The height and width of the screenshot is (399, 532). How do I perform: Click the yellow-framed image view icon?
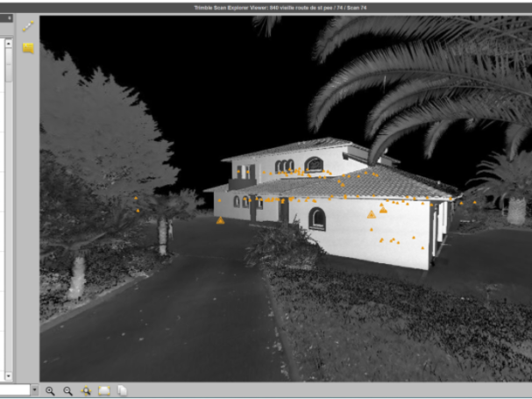(104, 390)
